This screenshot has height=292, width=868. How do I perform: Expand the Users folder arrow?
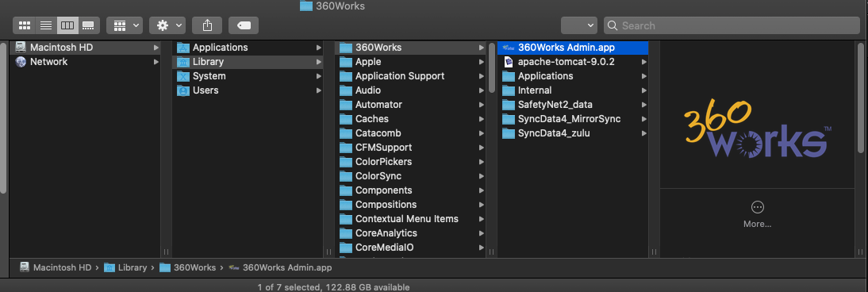pos(318,91)
